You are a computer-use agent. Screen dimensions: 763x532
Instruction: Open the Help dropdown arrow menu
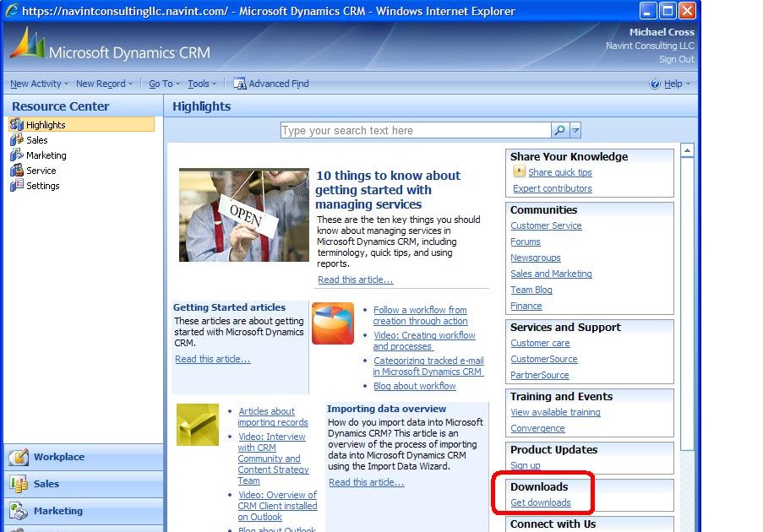(x=688, y=84)
